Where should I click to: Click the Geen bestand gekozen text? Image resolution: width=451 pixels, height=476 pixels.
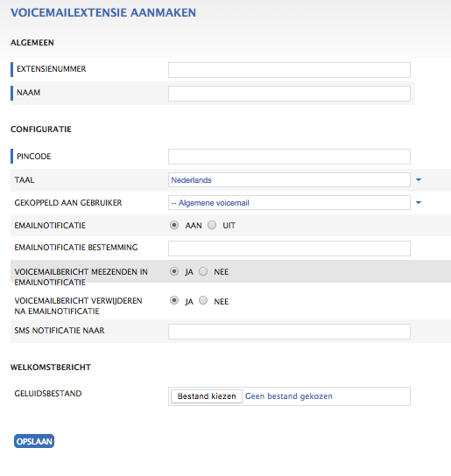tap(289, 396)
